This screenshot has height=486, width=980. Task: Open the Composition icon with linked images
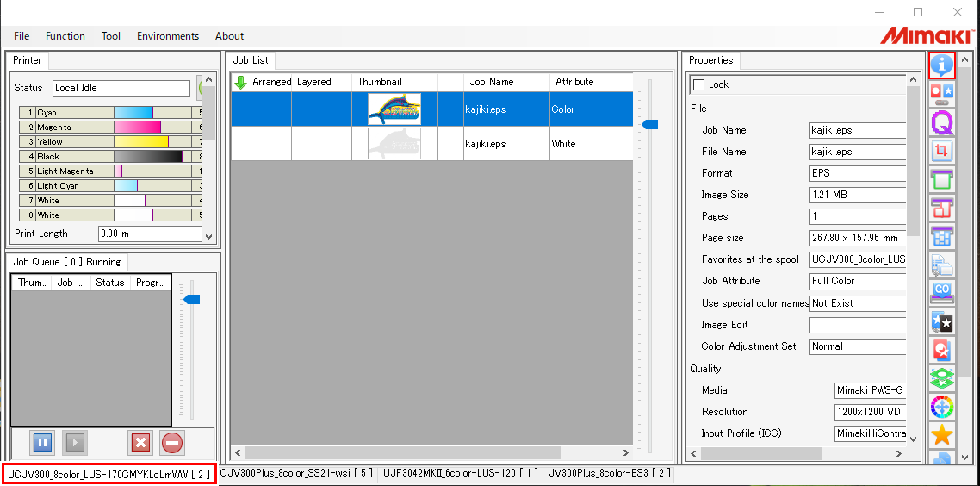click(x=942, y=93)
